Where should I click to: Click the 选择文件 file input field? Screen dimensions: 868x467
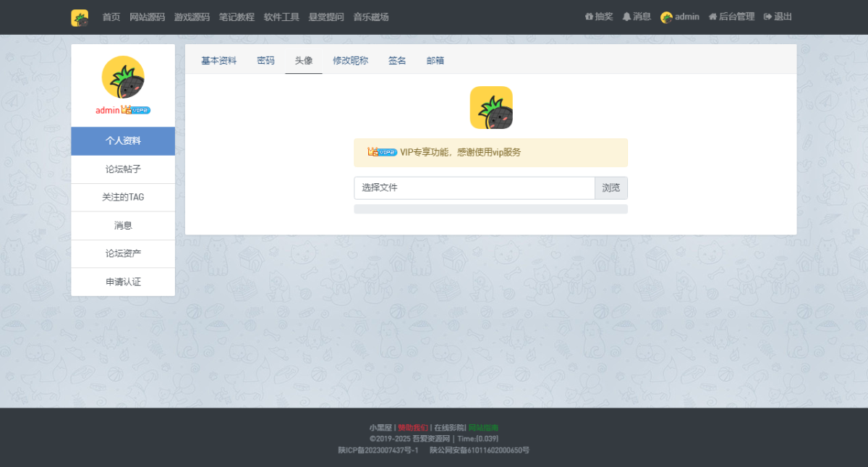point(474,188)
